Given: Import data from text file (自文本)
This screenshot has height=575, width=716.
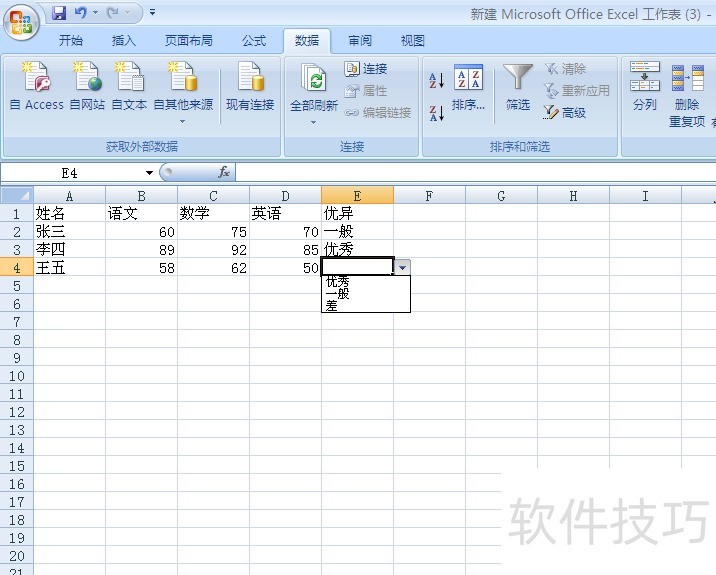Looking at the screenshot, I should 129,86.
